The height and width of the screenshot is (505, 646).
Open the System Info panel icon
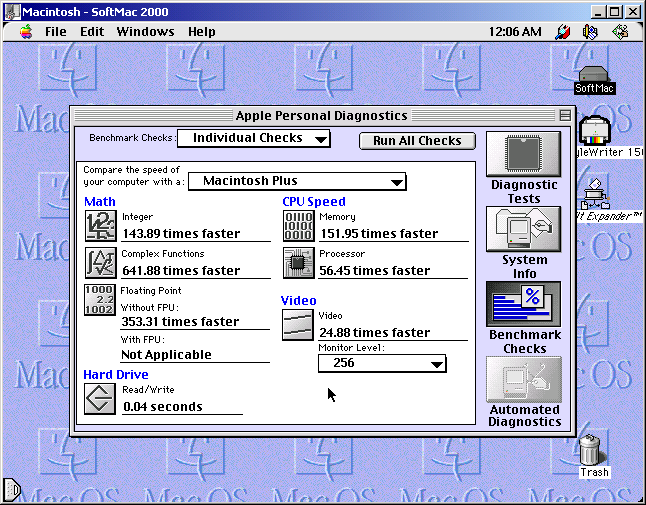[523, 229]
